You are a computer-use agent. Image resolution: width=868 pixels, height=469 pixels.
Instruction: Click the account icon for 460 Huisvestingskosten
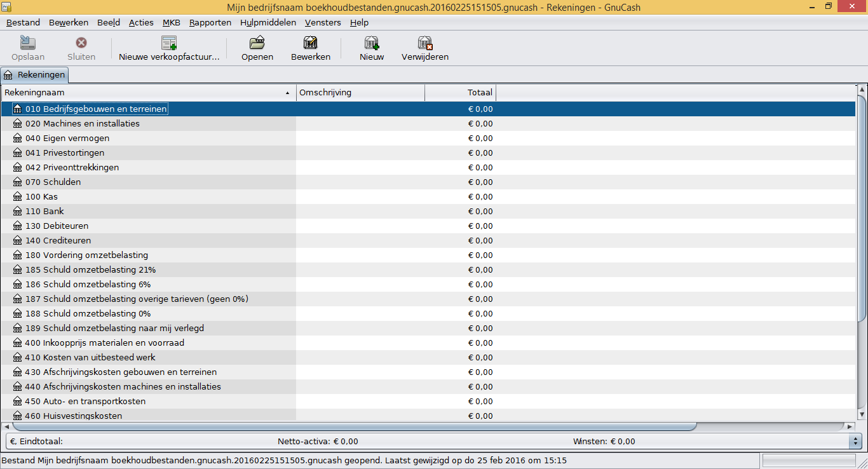coord(17,416)
